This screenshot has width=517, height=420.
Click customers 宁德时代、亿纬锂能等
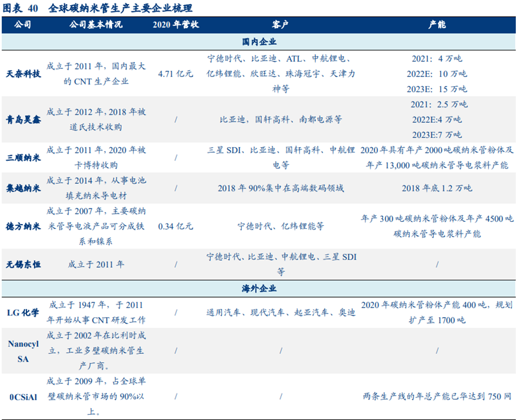[281, 226]
